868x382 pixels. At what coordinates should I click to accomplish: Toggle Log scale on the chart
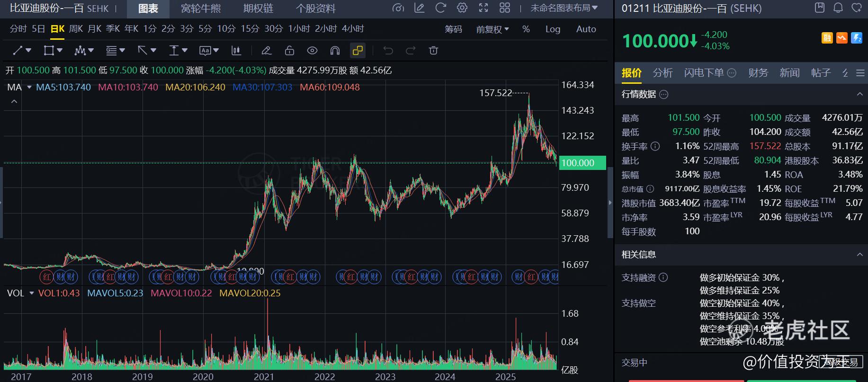(553, 29)
